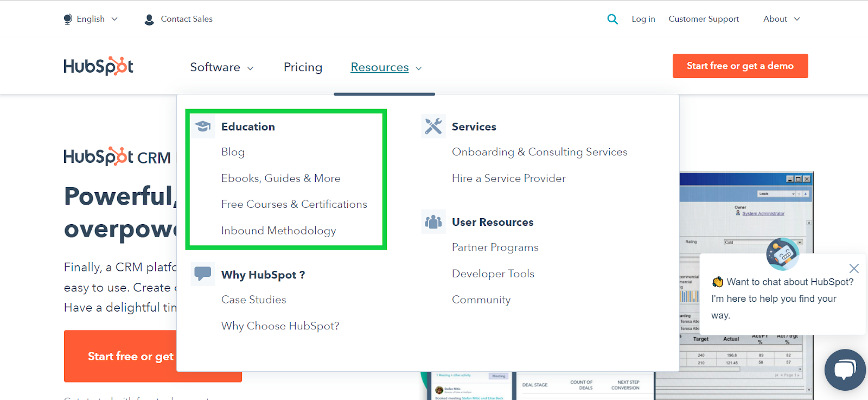Click header Start free or get a demo button

coord(740,66)
